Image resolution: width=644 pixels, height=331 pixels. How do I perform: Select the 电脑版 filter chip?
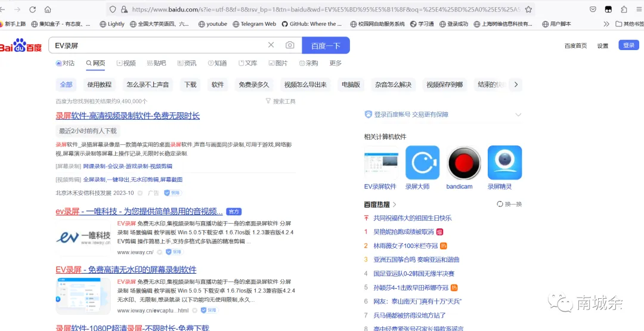tap(351, 85)
